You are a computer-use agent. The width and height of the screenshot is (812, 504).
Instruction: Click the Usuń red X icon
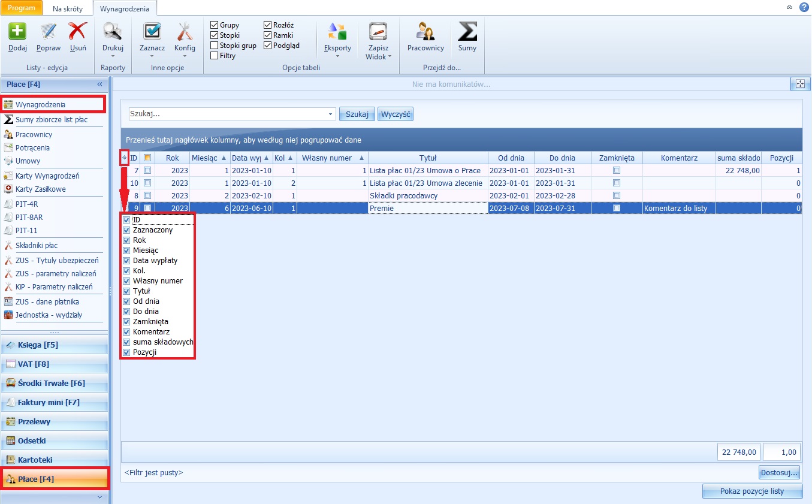pos(77,31)
